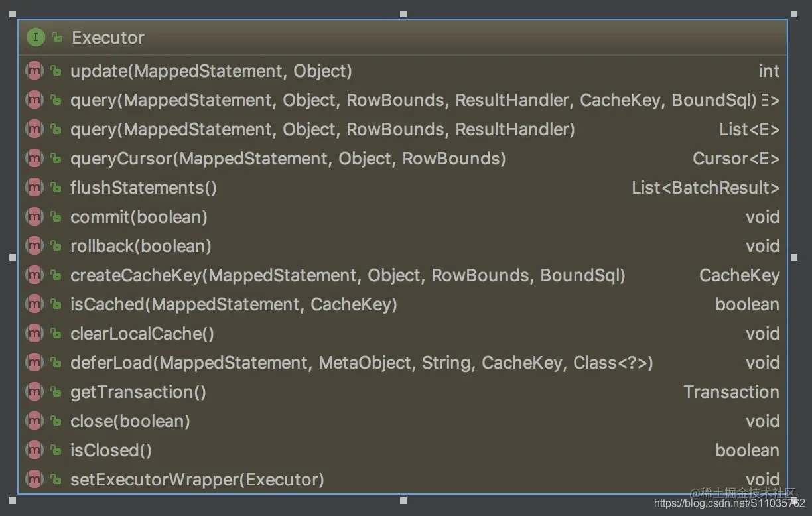Select clearLocalCache() method text
Image resolution: width=812 pixels, height=516 pixels.
click(142, 334)
